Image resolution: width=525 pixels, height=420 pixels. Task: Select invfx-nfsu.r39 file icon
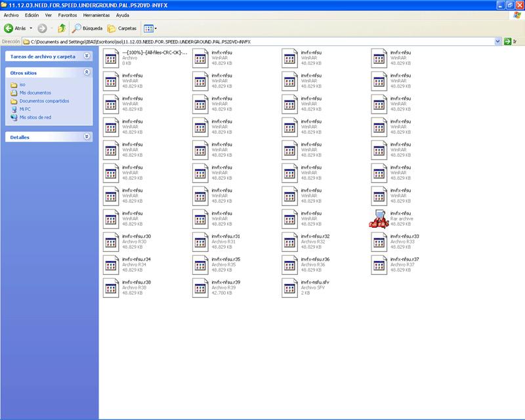point(200,287)
